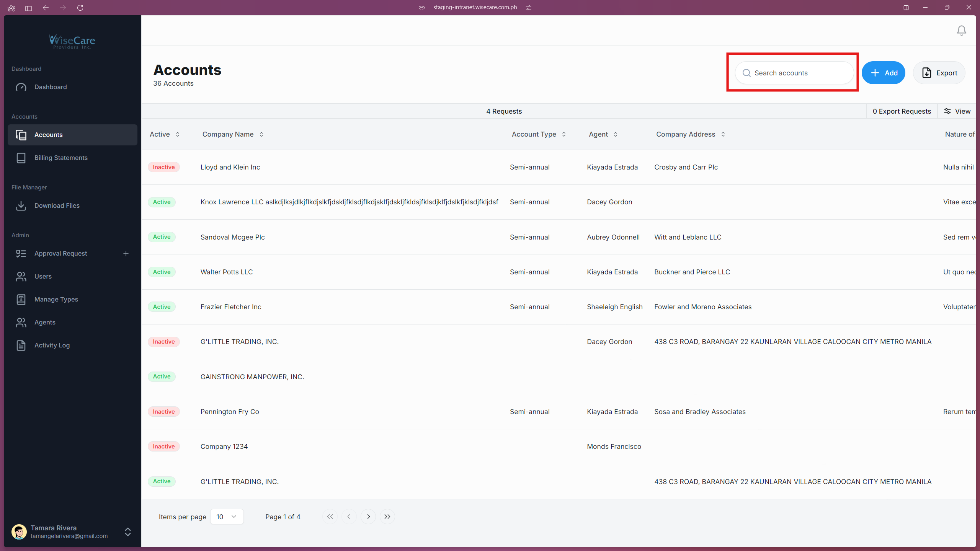
Task: Open Billing Statements from the sidebar
Action: [60, 158]
